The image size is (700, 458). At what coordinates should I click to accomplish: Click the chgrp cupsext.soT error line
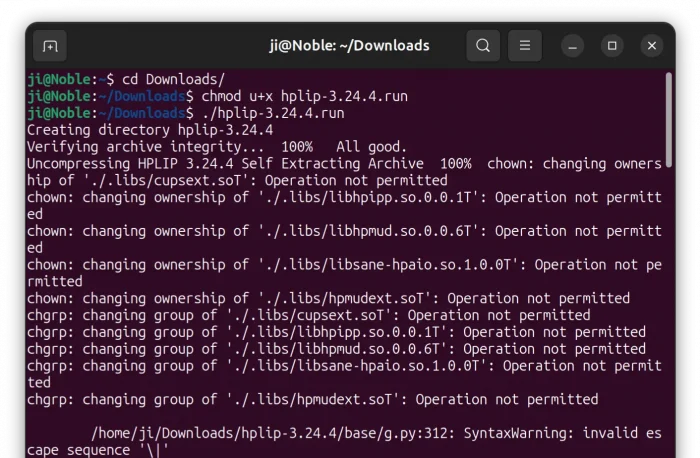(x=308, y=315)
